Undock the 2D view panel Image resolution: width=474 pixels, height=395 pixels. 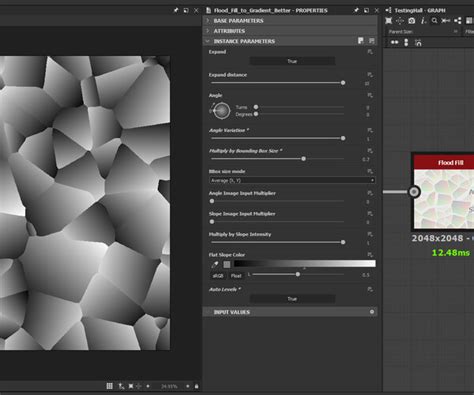[x=186, y=10]
